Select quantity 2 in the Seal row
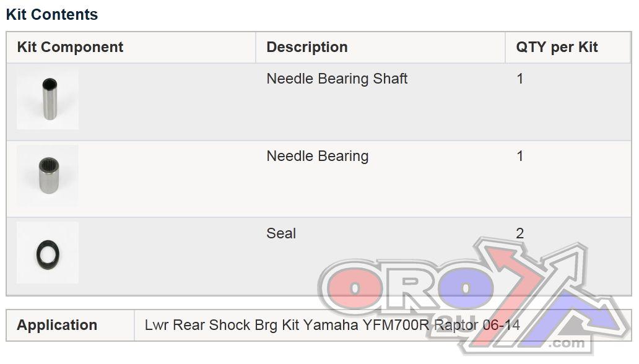Image resolution: width=639 pixels, height=364 pixels. pyautogui.click(x=520, y=233)
